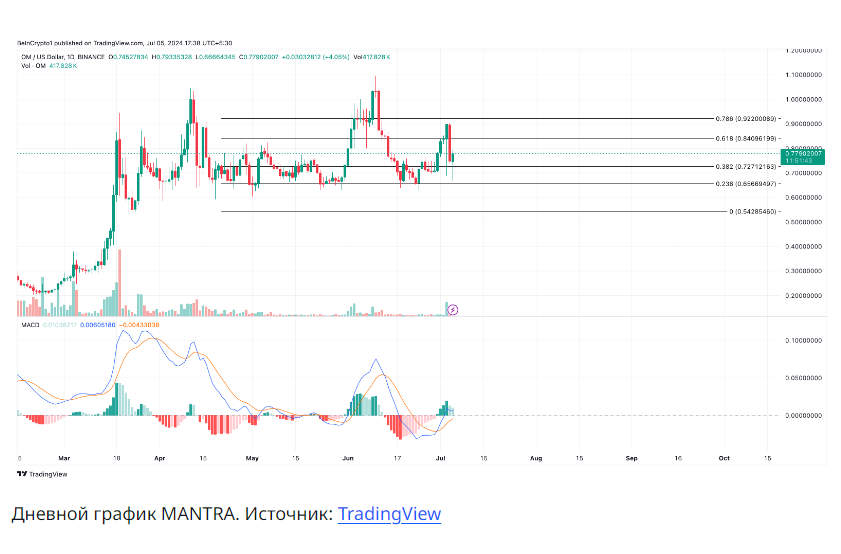Select the 0.382 (0.72712163) Fibonacci label

pyautogui.click(x=746, y=166)
